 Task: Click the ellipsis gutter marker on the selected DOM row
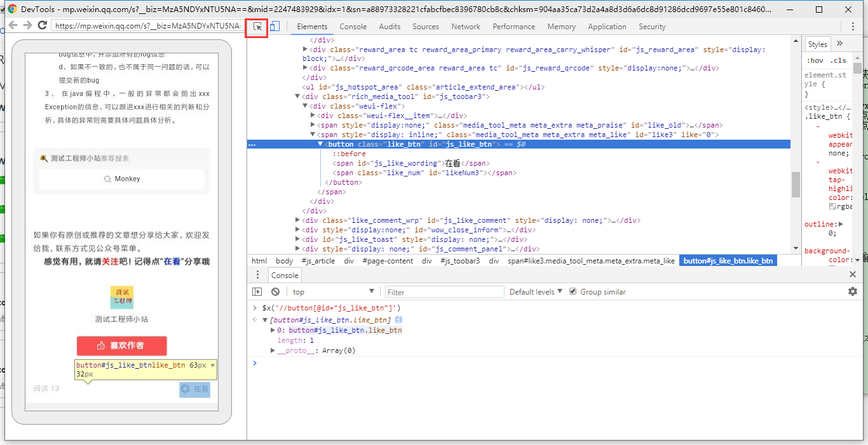click(252, 145)
